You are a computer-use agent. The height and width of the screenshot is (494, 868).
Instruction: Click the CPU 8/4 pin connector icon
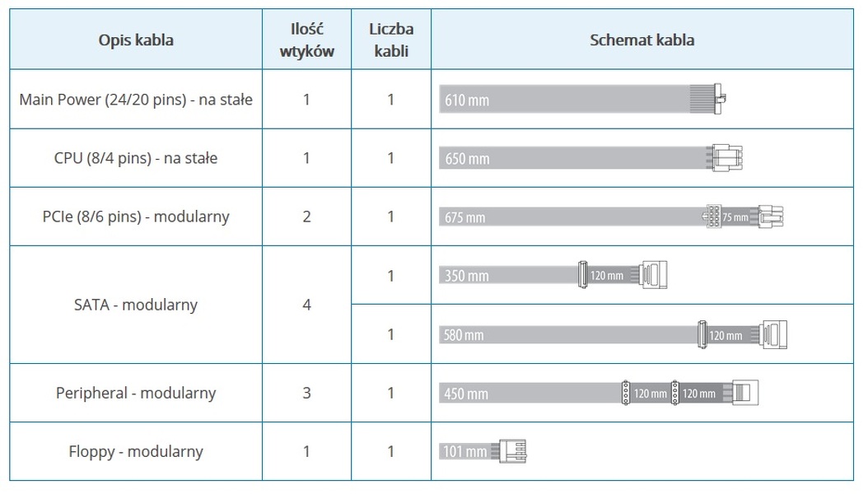728,157
